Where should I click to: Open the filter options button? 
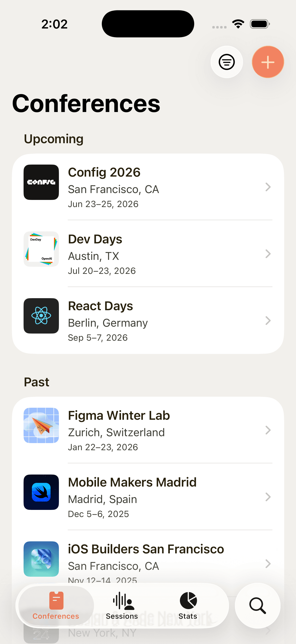[x=227, y=62]
